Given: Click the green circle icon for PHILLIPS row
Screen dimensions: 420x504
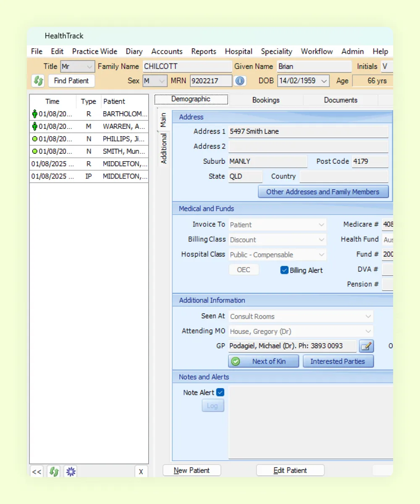Looking at the screenshot, I should pyautogui.click(x=35, y=139).
